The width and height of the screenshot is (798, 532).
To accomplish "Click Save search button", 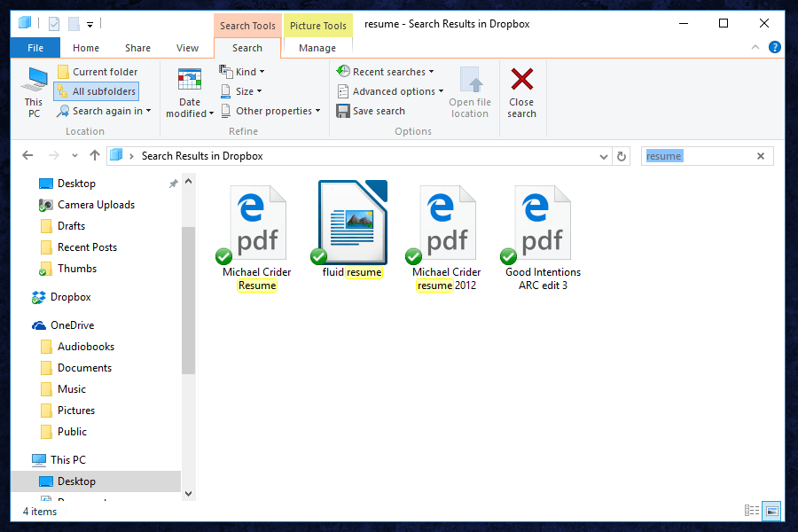I will pyautogui.click(x=371, y=111).
